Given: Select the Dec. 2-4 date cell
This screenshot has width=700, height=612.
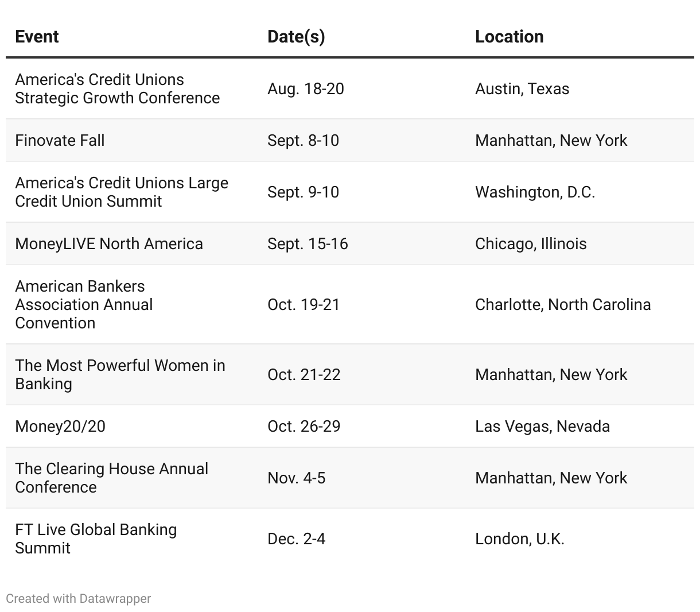Looking at the screenshot, I should [x=297, y=539].
